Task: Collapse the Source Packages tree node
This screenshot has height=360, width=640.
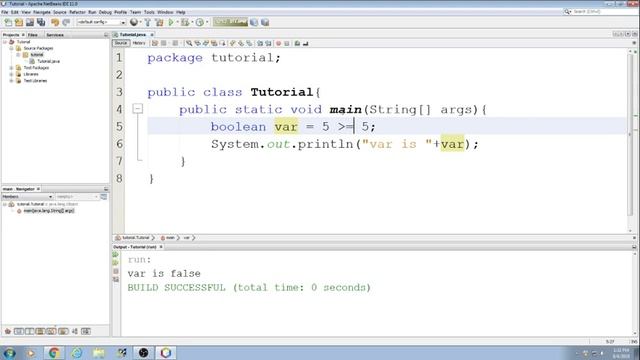Action: (11, 48)
